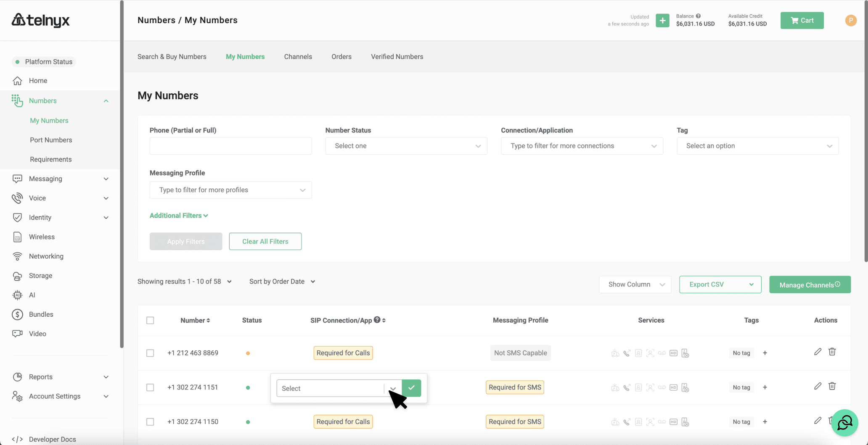Open Reports in the sidebar
Image resolution: width=868 pixels, height=445 pixels.
click(x=61, y=377)
